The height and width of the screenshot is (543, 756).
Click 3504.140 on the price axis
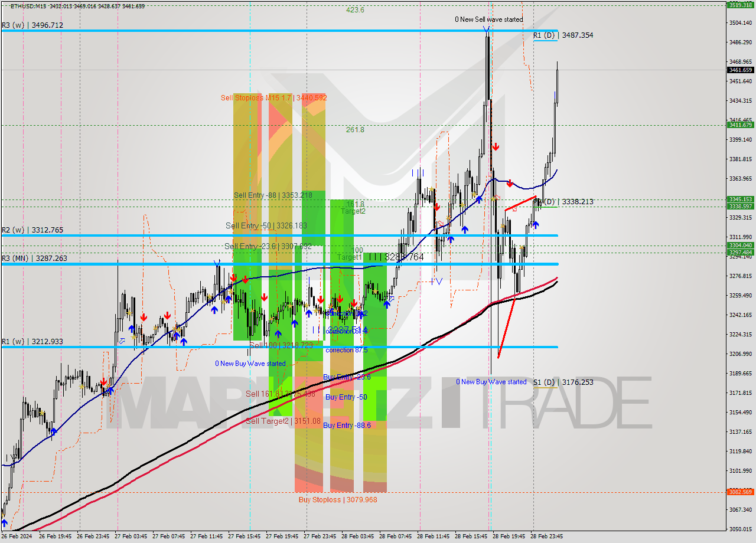[740, 23]
